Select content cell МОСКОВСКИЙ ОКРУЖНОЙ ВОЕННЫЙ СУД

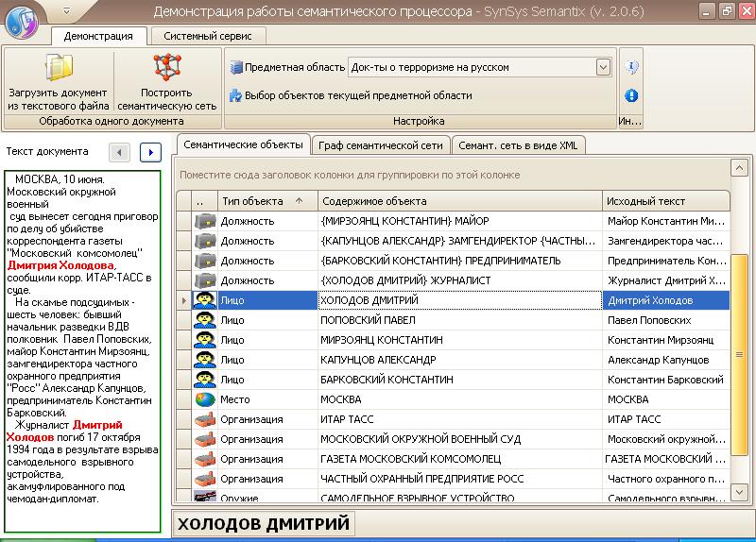(x=460, y=439)
